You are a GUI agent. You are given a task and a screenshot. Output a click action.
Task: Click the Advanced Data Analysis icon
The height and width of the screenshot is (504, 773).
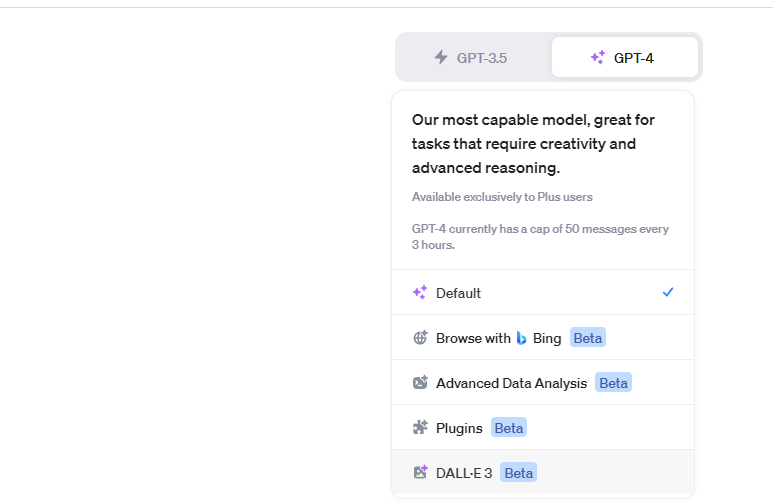[x=420, y=383]
